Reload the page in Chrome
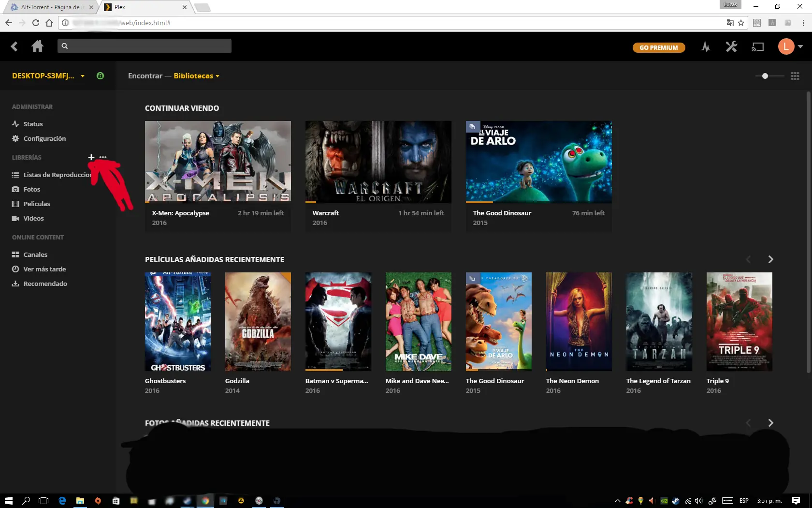The image size is (812, 508). click(35, 23)
